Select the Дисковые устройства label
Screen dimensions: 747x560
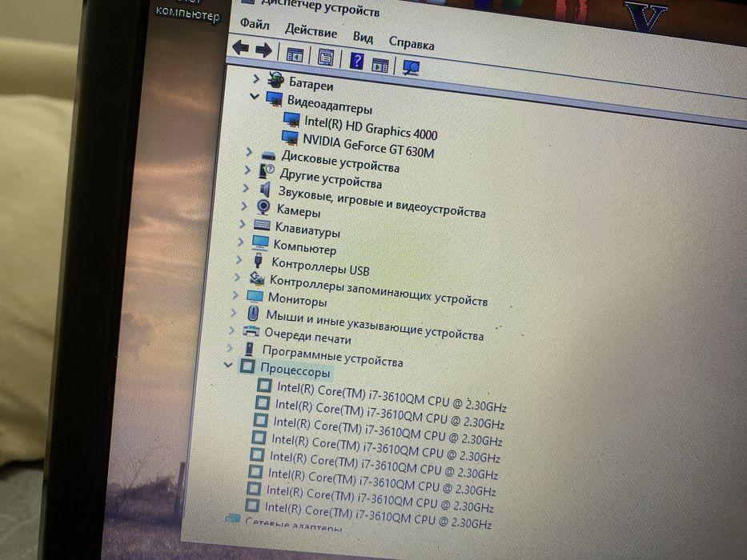coord(340,161)
